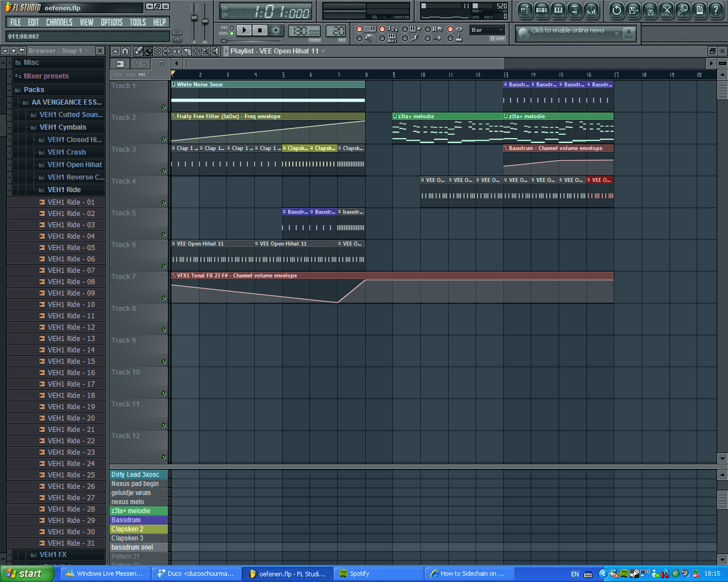This screenshot has height=582, width=728.
Task: Click the render audio file icon
Action: coord(650,10)
